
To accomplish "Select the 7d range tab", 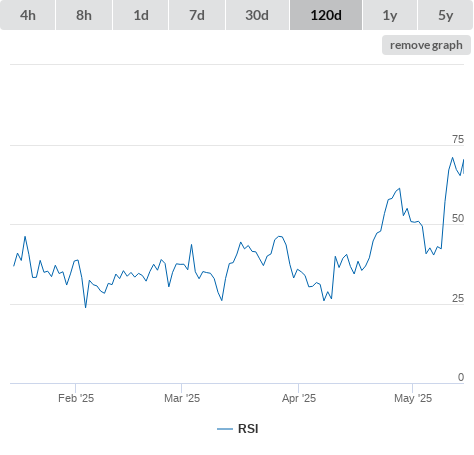I will coord(197,15).
